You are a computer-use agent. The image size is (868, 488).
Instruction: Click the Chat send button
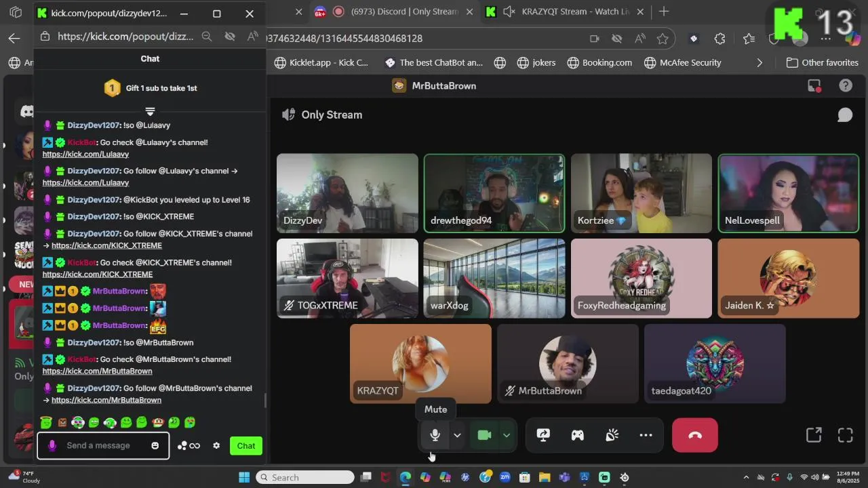click(x=246, y=445)
